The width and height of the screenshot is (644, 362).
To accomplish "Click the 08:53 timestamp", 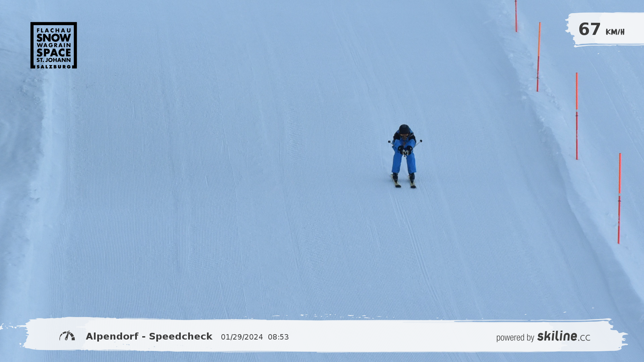I will coord(278,337).
